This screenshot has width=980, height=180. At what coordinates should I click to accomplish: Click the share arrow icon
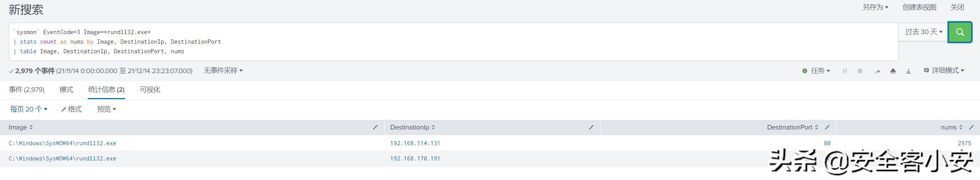(877, 71)
